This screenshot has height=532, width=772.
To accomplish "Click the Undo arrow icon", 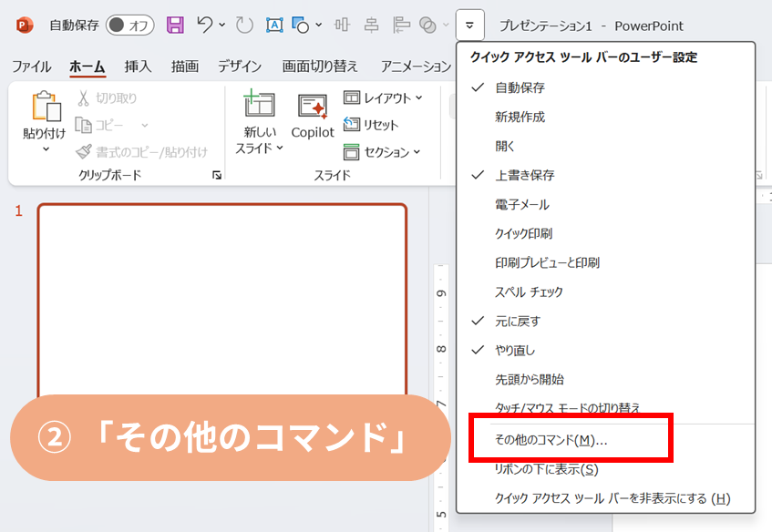I will [x=206, y=25].
